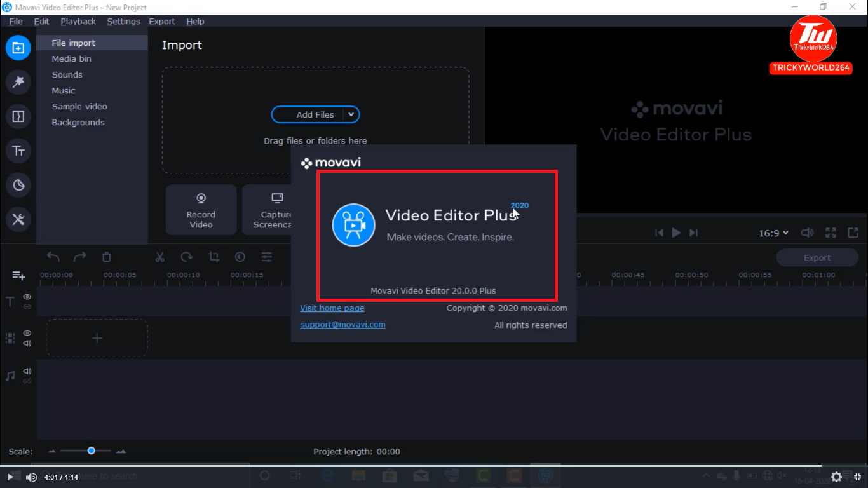
Task: Select Media bin in the sidebar list
Action: coord(92,59)
